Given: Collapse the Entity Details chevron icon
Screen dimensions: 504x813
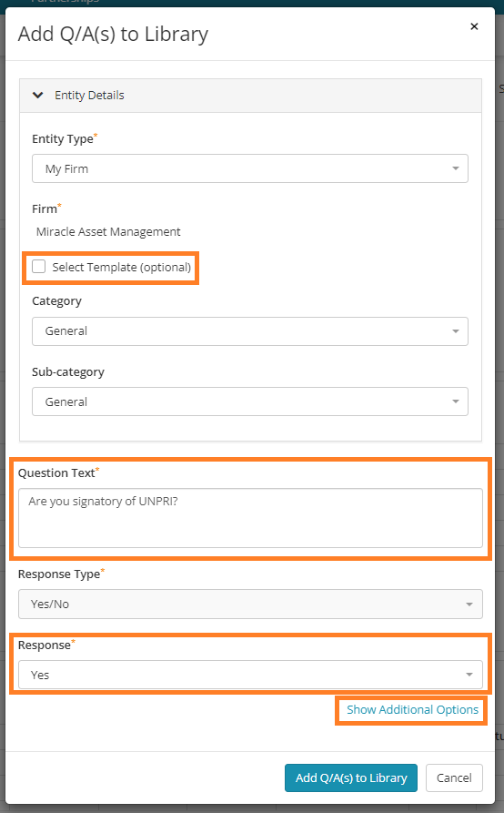Looking at the screenshot, I should point(38,96).
